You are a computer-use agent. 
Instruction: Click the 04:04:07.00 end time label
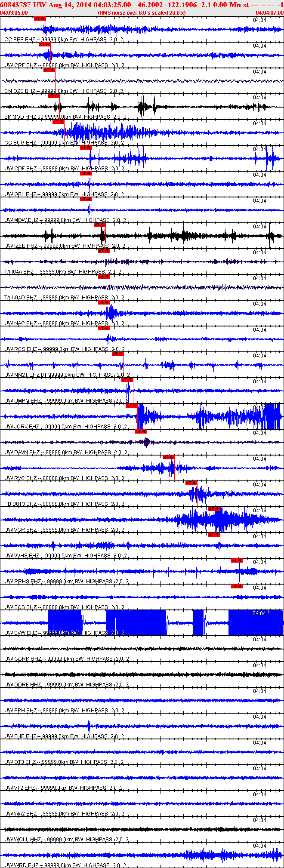(270, 13)
